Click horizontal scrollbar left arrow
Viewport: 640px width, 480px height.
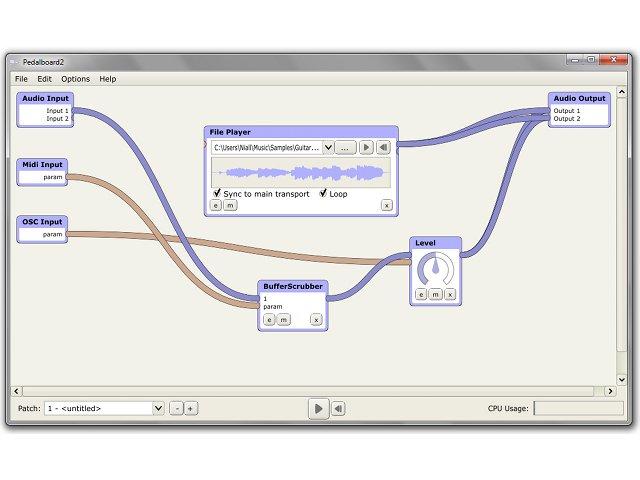pyautogui.click(x=16, y=391)
